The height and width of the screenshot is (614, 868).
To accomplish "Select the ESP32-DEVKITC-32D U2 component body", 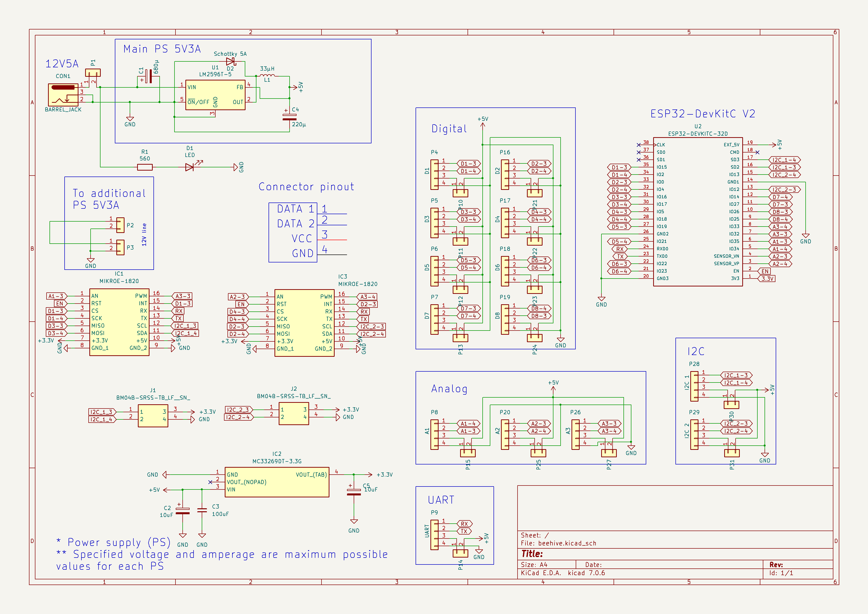I will tap(697, 212).
